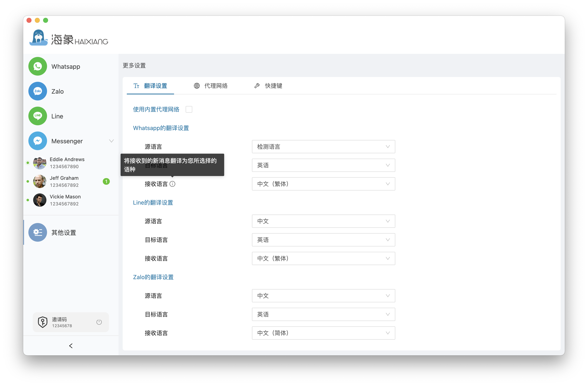Viewport: 588px width, 386px height.
Task: Click Eddie Andrews' avatar thumbnail
Action: (40, 163)
